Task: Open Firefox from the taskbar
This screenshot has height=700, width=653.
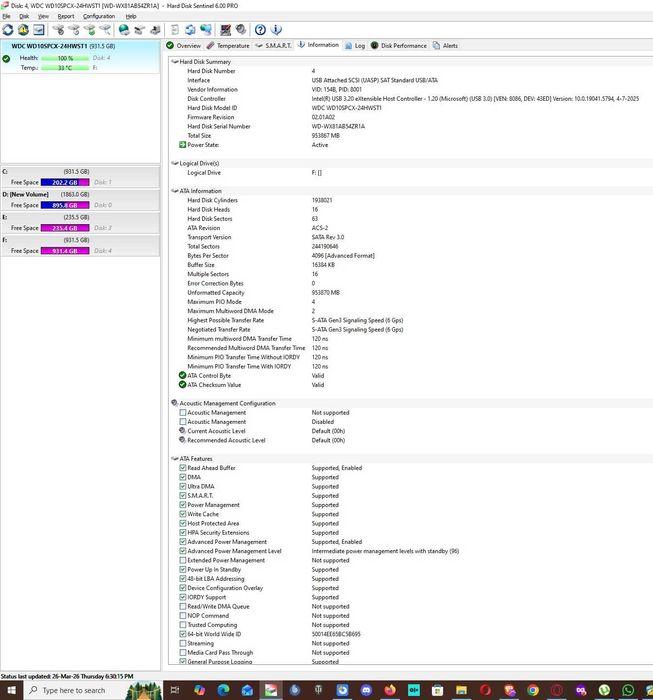Action: 390,690
